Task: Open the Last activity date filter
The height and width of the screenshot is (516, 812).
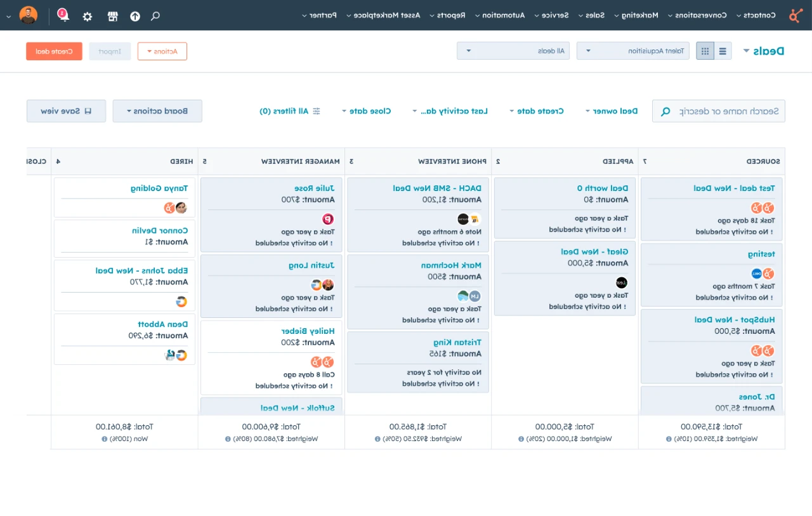Action: pyautogui.click(x=450, y=111)
